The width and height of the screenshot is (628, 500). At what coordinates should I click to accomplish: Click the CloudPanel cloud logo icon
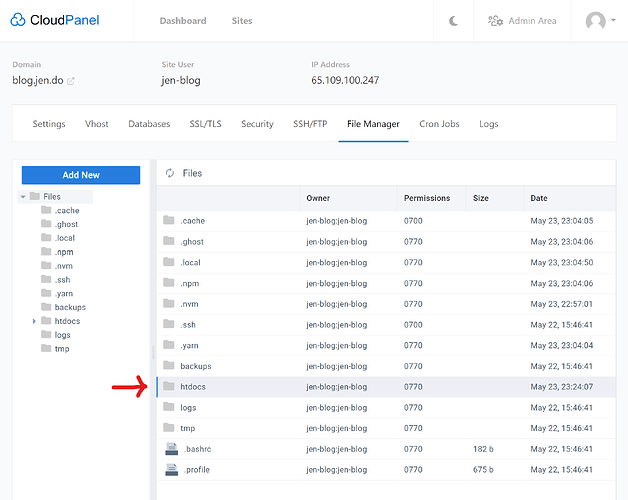(18, 20)
